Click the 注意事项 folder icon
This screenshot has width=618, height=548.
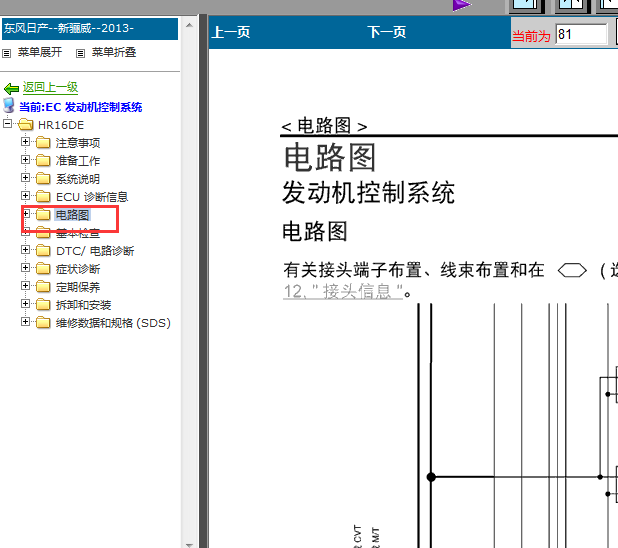43,142
